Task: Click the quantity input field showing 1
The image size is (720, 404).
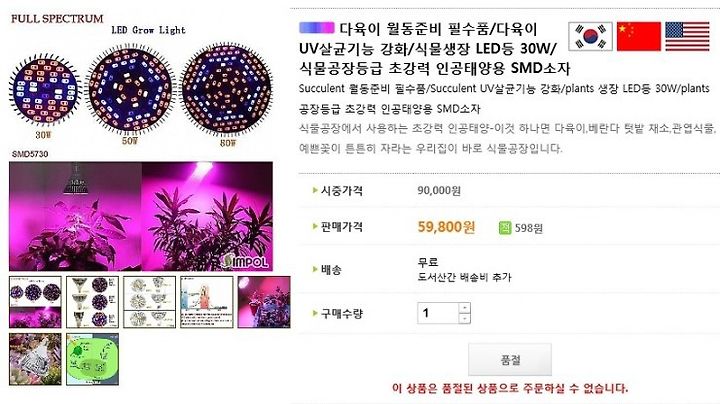Action: [438, 313]
